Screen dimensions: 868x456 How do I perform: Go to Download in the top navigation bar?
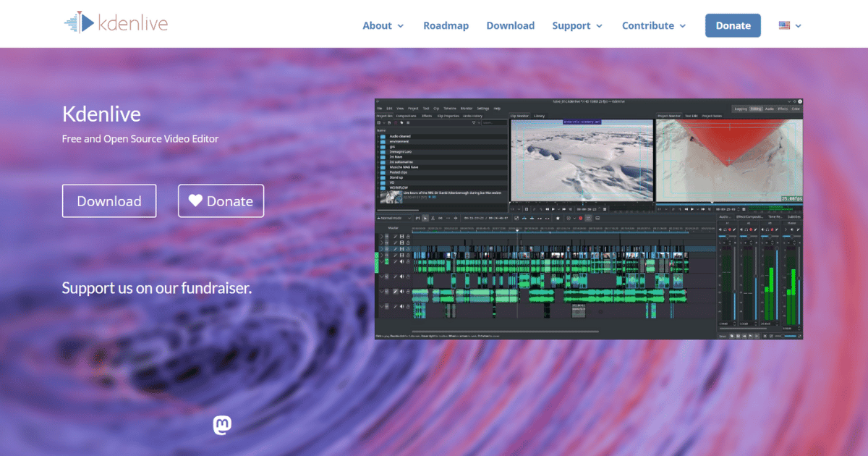pyautogui.click(x=510, y=25)
